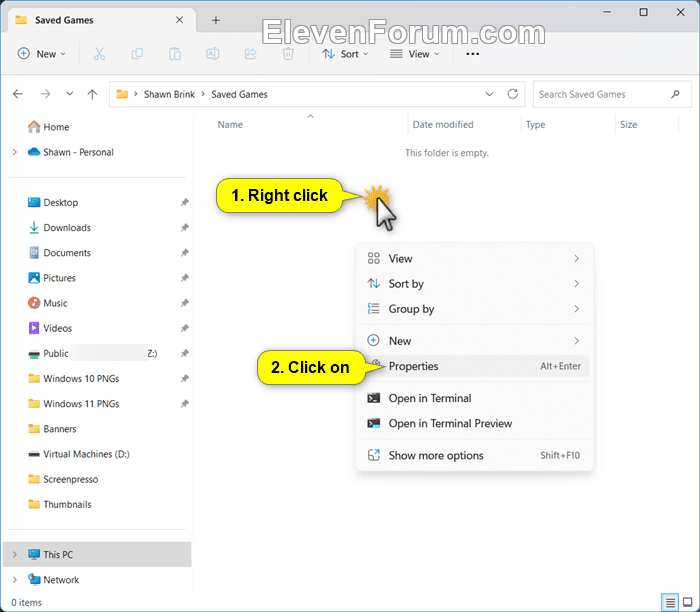Open the See more ellipsis menu
Image resolution: width=700 pixels, height=612 pixels.
(472, 54)
